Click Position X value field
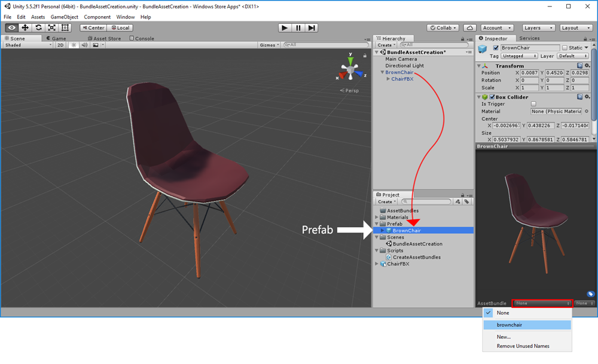This screenshot has height=364, width=598. tap(529, 73)
